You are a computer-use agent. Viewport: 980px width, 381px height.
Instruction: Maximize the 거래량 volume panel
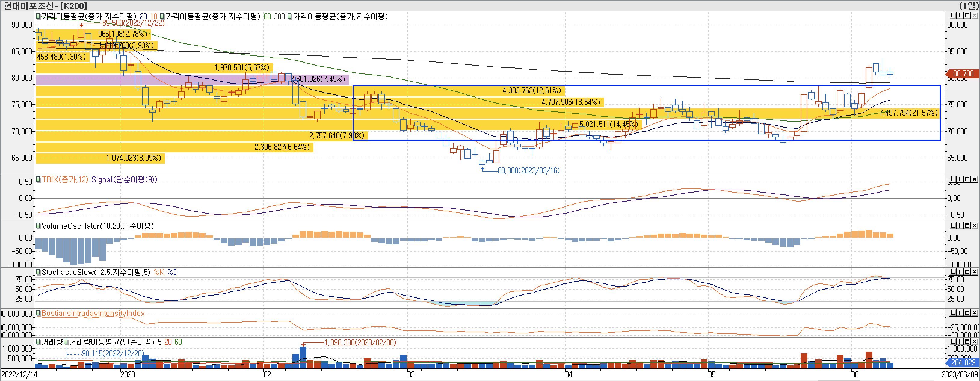point(967,341)
